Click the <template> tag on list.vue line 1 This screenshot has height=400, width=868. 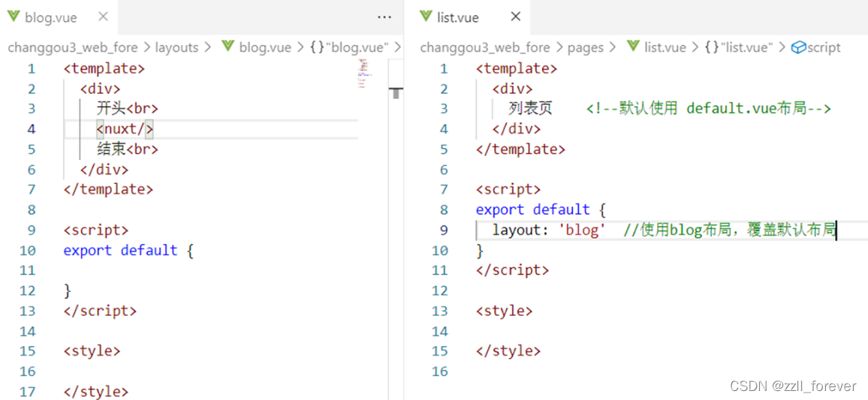coord(517,68)
